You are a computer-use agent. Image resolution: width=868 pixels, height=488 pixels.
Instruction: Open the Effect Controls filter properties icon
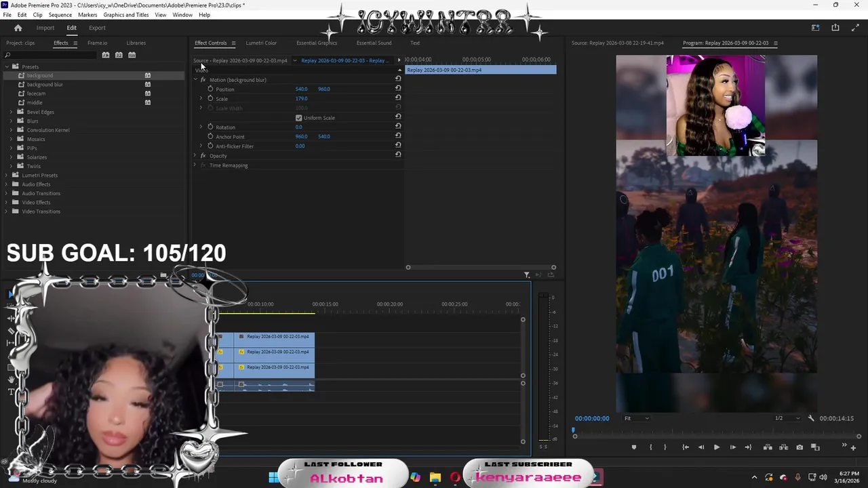(527, 274)
